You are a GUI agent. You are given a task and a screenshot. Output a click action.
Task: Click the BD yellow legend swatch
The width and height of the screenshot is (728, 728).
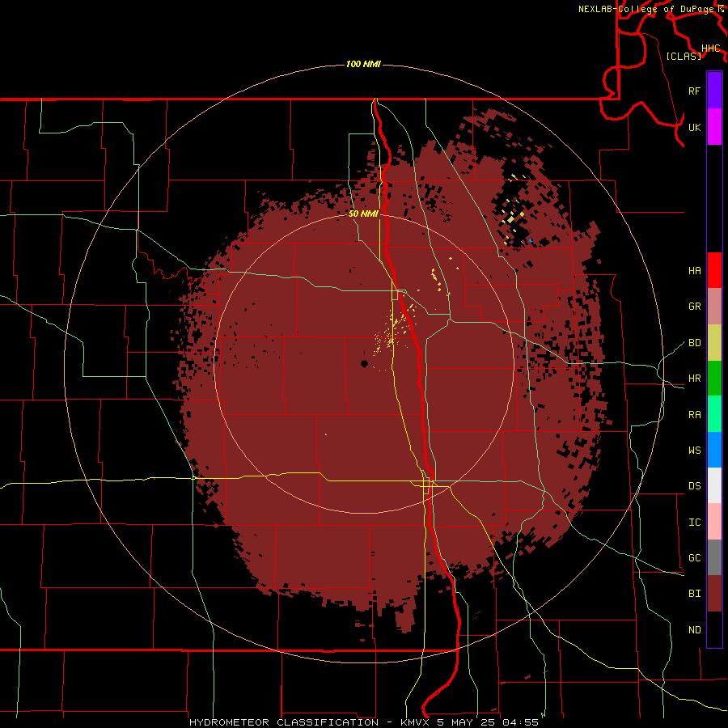pos(714,342)
